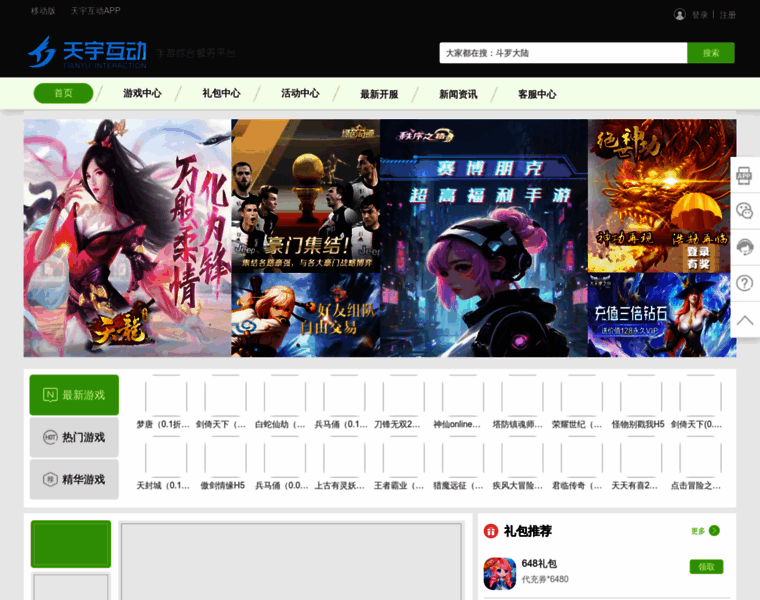Open the 赛博朋克 超高福利手游 banner
This screenshot has height=600, width=760.
tap(484, 238)
